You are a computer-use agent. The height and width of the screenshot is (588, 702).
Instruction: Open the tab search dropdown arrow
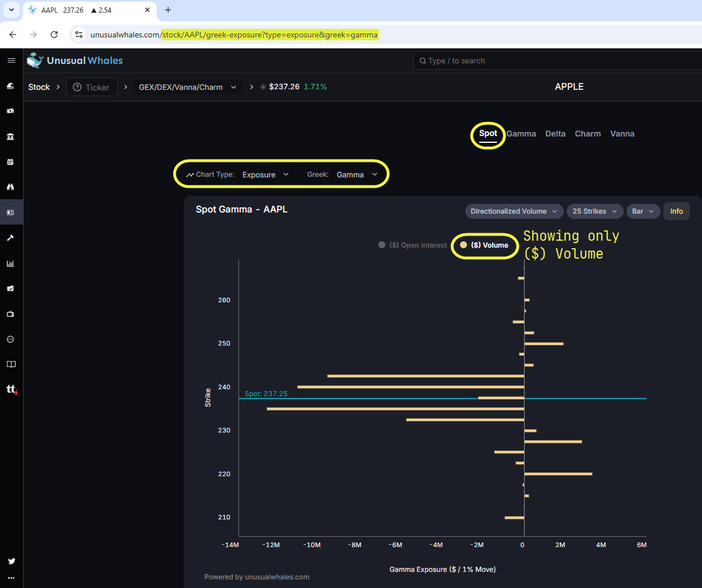(x=11, y=10)
